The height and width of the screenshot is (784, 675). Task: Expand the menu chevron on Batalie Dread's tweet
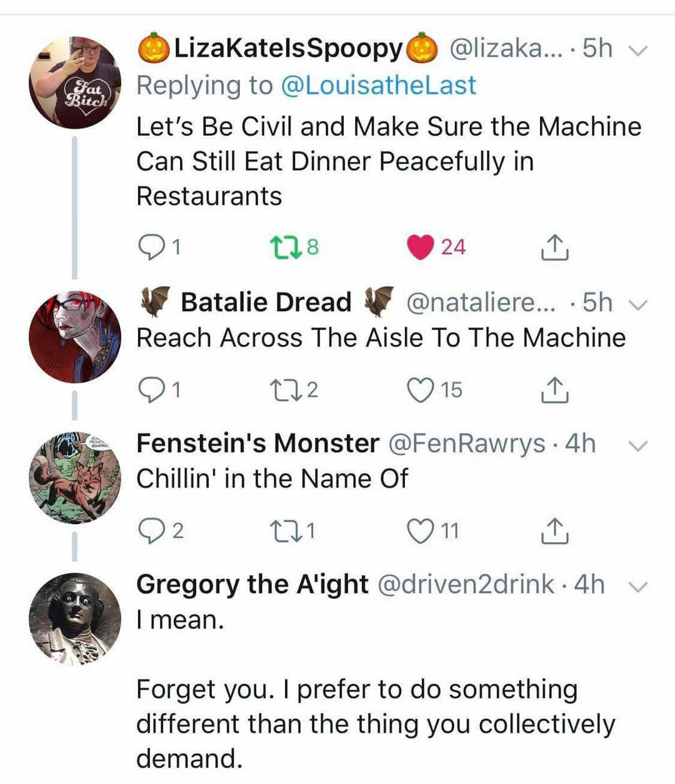point(636,304)
